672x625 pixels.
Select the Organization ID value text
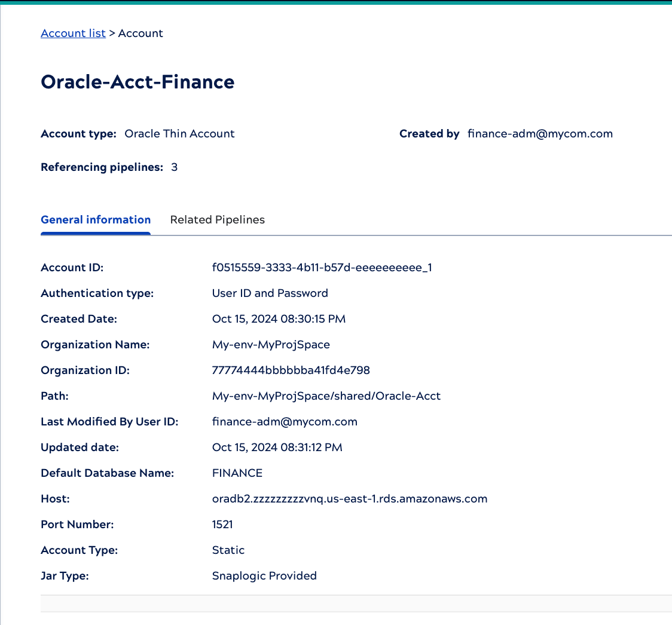291,370
